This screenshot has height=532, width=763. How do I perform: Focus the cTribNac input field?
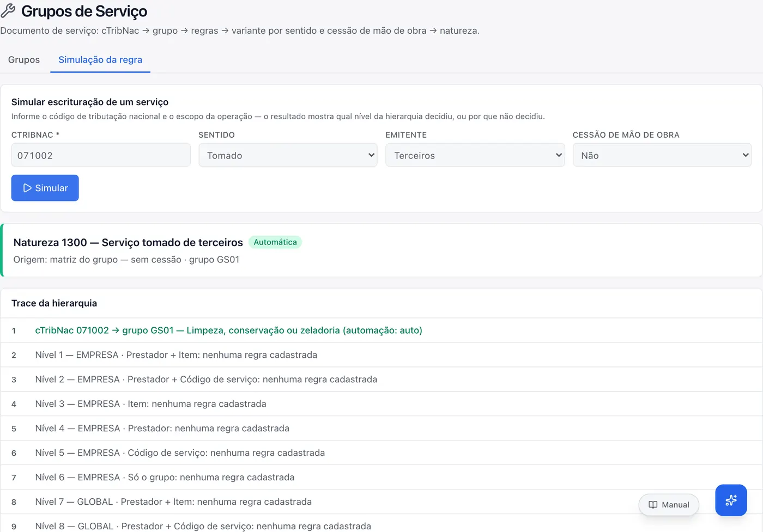(101, 155)
